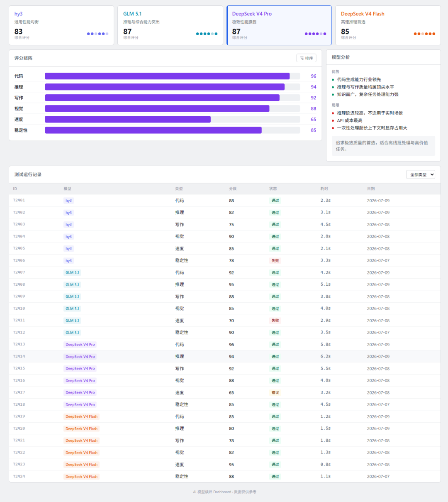Click the 视觉 score bar (88)

click(173, 108)
